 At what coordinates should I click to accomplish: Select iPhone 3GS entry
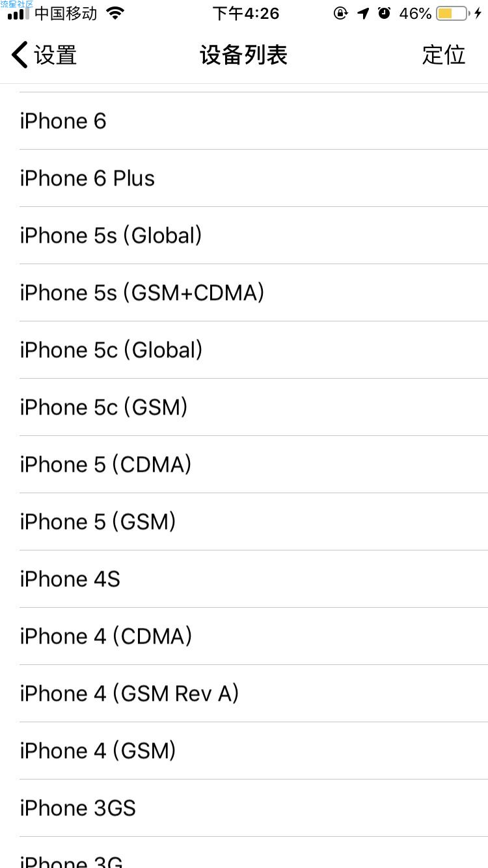[254, 808]
